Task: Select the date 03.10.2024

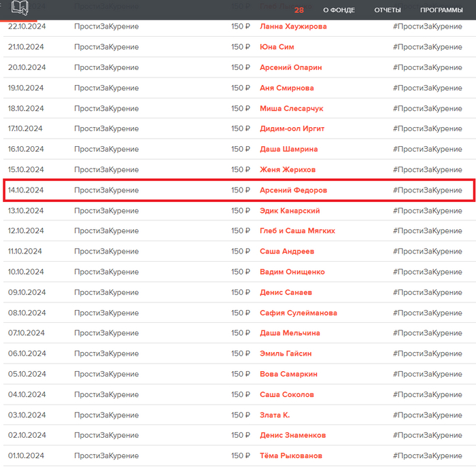Action: 27,415
